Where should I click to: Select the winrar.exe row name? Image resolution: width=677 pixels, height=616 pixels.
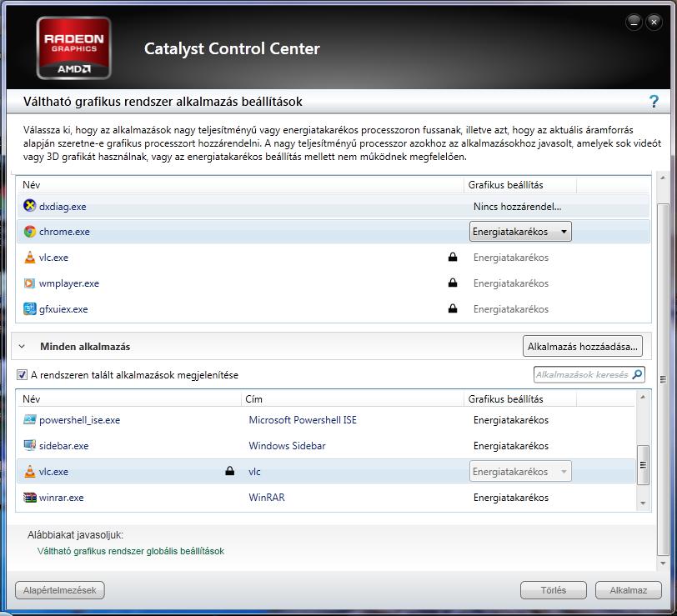pos(62,498)
